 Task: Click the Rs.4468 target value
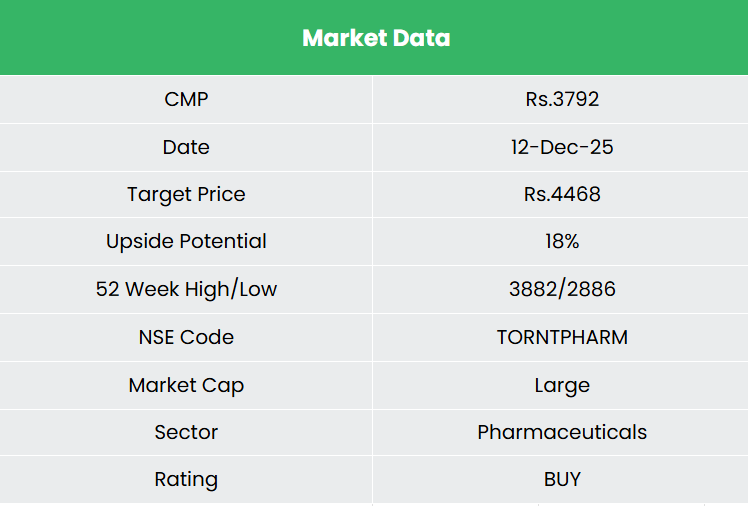(x=562, y=194)
